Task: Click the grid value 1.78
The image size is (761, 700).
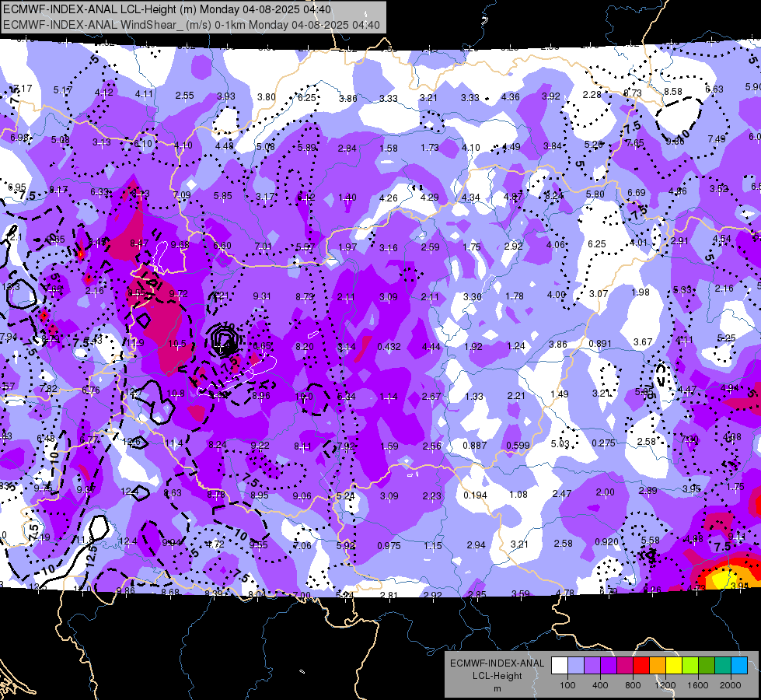Action: tap(515, 296)
